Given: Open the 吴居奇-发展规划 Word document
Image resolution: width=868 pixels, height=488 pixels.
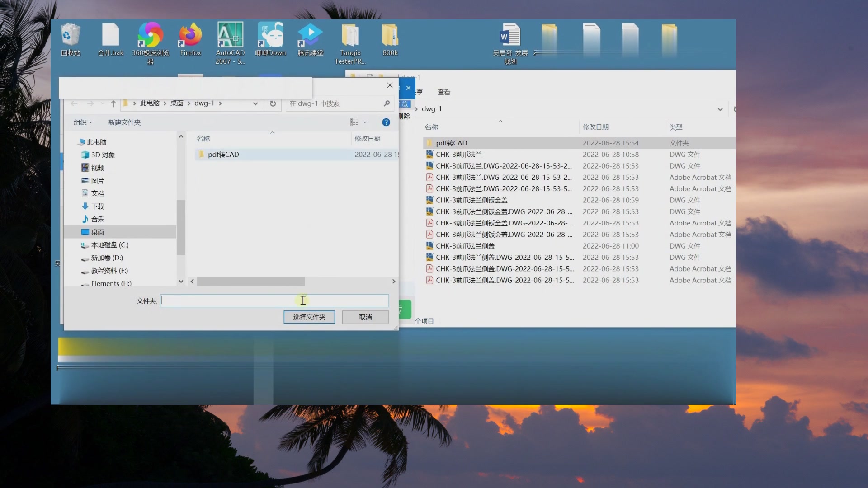Looking at the screenshot, I should 510,43.
